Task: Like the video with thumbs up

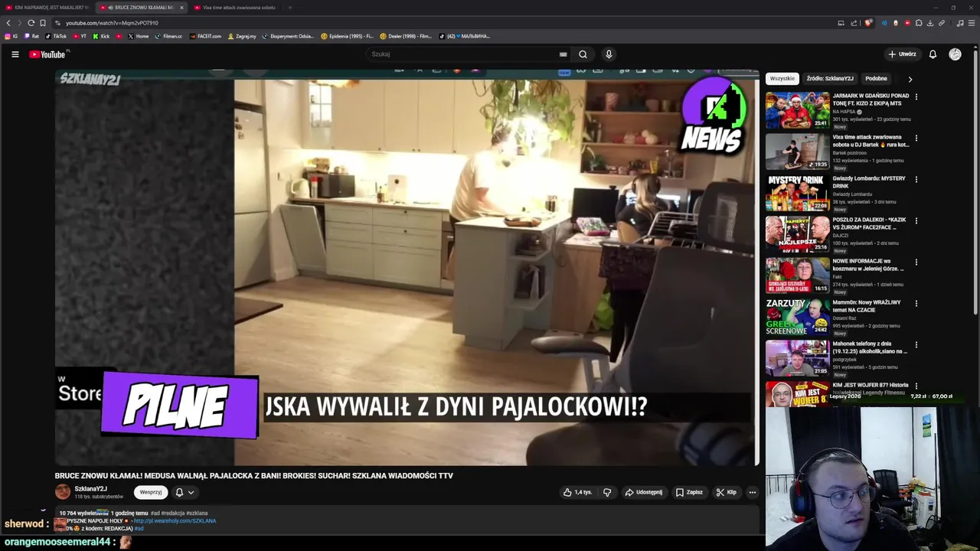Action: 577,492
